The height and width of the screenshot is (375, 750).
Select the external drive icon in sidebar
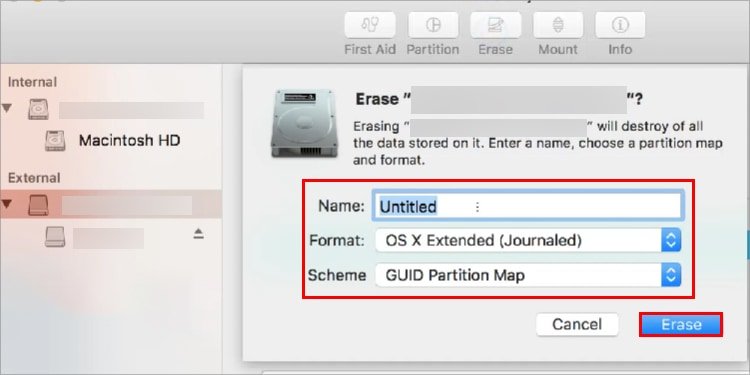38,205
